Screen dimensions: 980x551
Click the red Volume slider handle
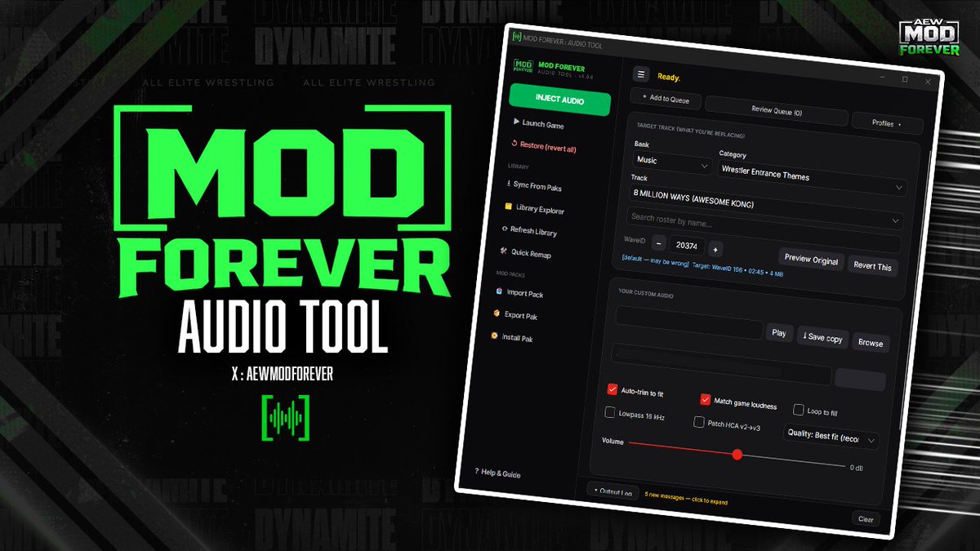(x=737, y=455)
